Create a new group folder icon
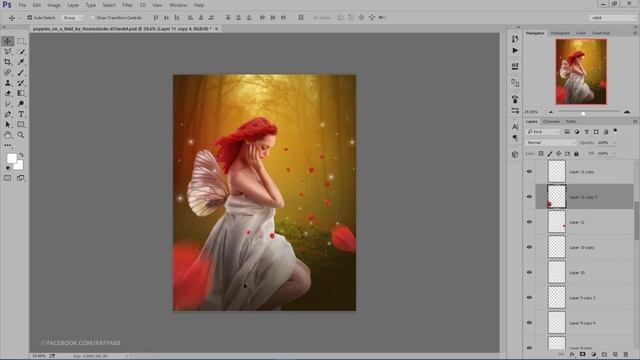The image size is (640, 360). (604, 354)
